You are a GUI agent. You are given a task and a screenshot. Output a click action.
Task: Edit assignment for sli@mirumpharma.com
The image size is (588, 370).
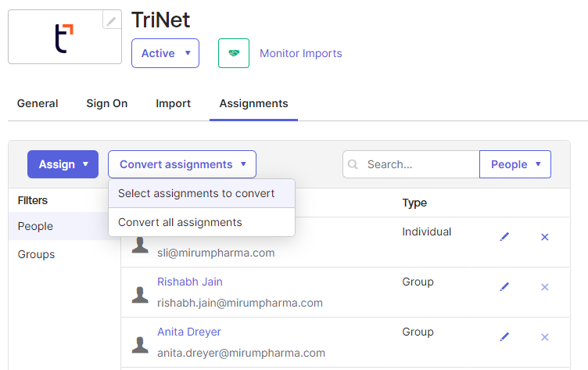click(x=504, y=237)
